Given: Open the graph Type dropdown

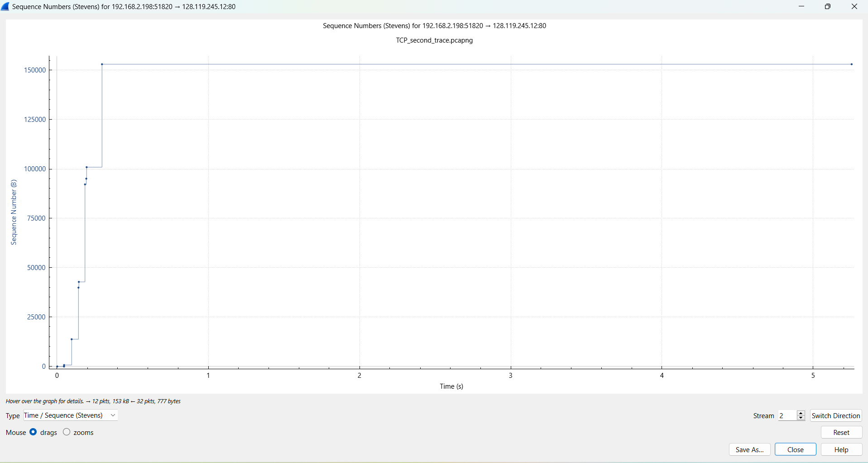Looking at the screenshot, I should pos(71,415).
